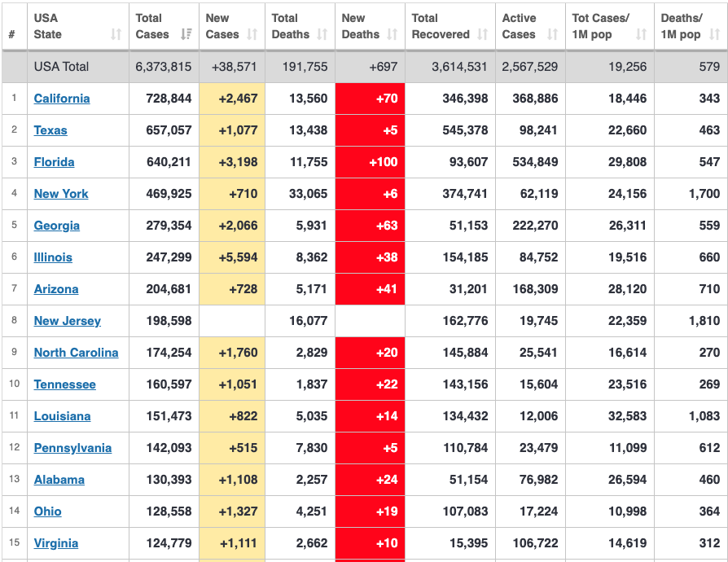Click the Total Recovered sort arrows
This screenshot has width=728, height=562.
coord(482,35)
